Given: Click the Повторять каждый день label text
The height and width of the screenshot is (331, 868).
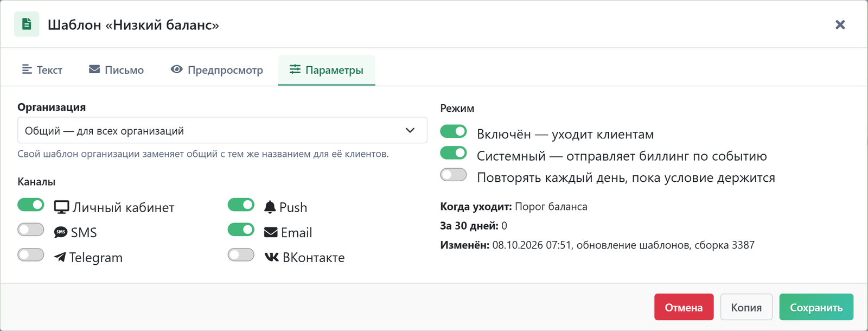Looking at the screenshot, I should pyautogui.click(x=626, y=178).
